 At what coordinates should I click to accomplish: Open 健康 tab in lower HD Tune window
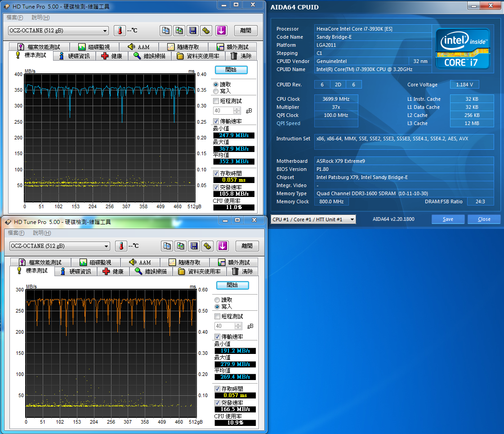[x=113, y=271]
